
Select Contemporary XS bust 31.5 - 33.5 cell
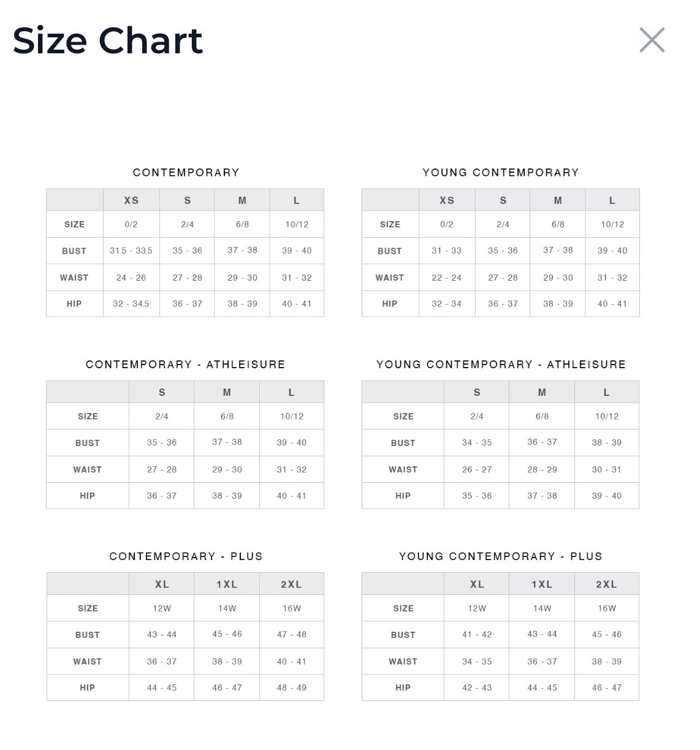[x=131, y=251]
